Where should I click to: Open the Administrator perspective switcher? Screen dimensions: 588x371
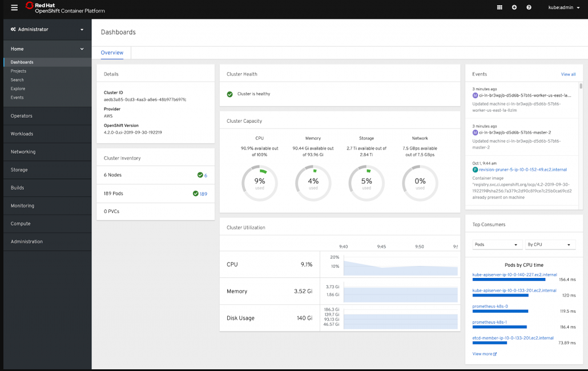coord(47,29)
